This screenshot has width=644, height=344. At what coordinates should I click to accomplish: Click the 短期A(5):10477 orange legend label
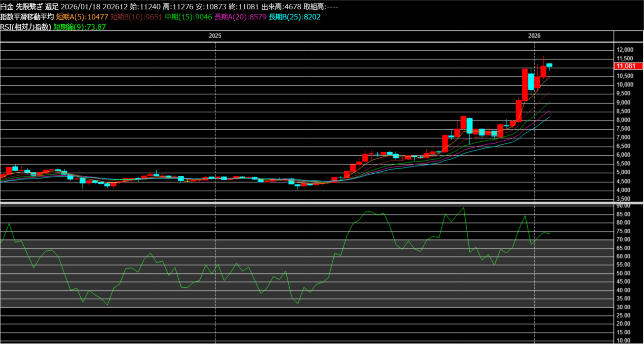click(x=82, y=17)
